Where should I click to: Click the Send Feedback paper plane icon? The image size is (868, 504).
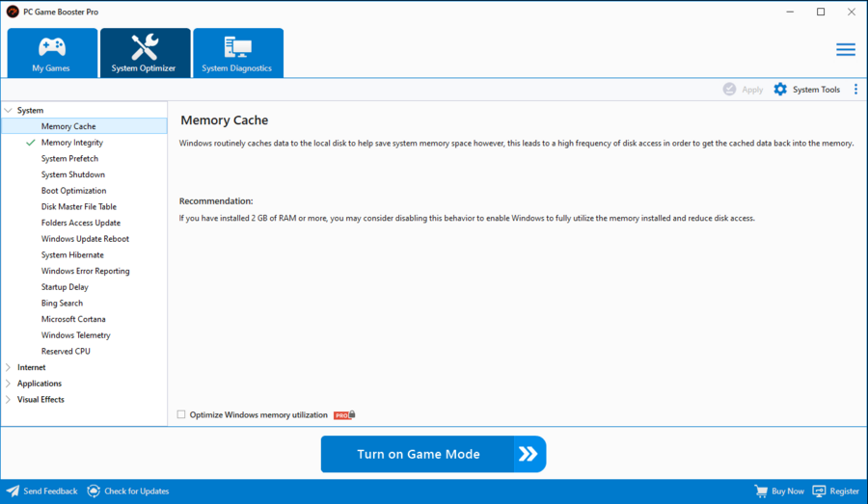point(13,491)
